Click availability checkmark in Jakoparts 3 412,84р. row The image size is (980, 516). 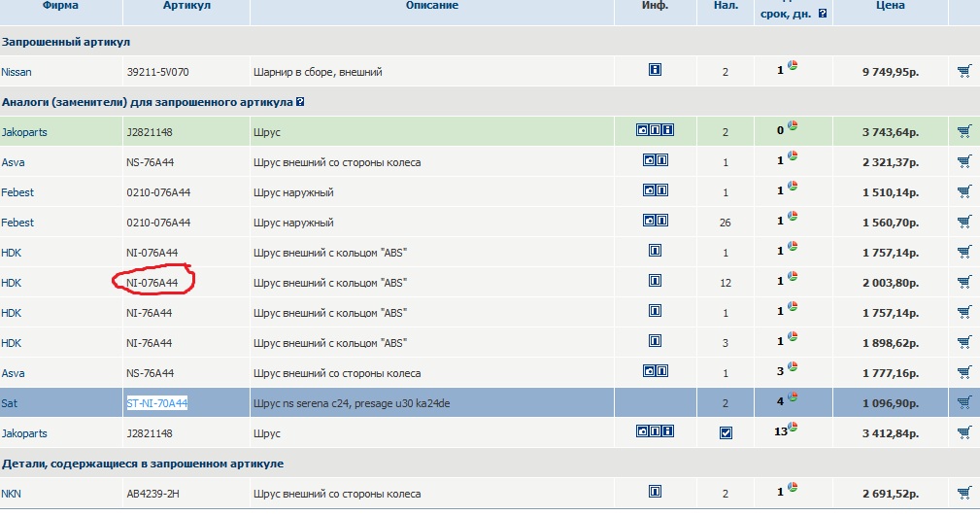click(x=726, y=432)
